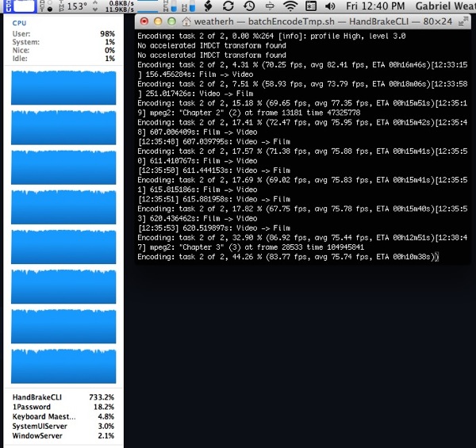The width and height of the screenshot is (476, 448).
Task: Open the iStat disk activity indicator
Action: click(46, 6)
